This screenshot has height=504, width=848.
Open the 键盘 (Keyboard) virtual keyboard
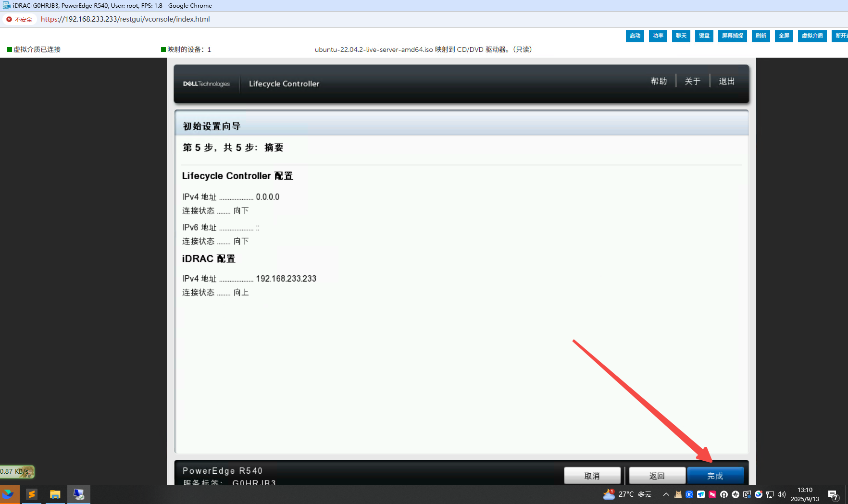click(704, 36)
